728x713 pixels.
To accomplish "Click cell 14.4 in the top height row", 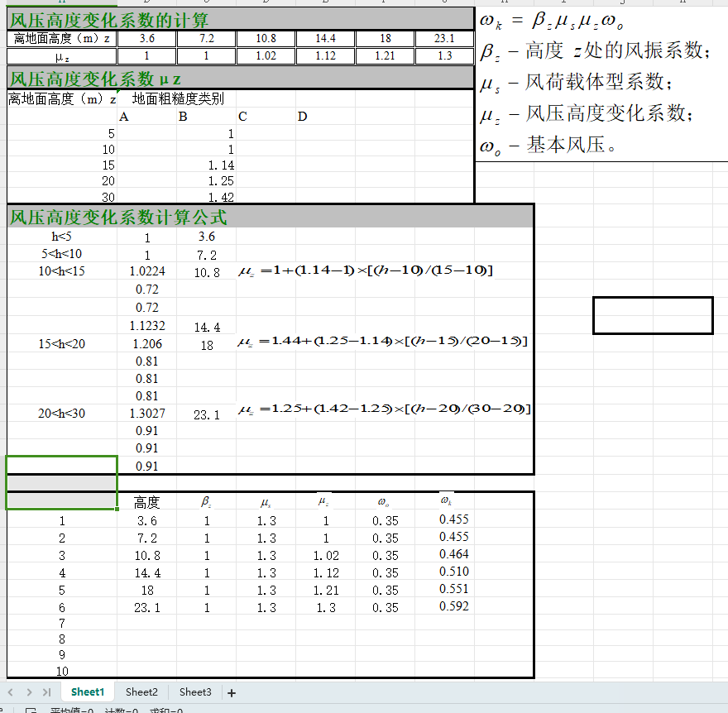I will (x=325, y=39).
